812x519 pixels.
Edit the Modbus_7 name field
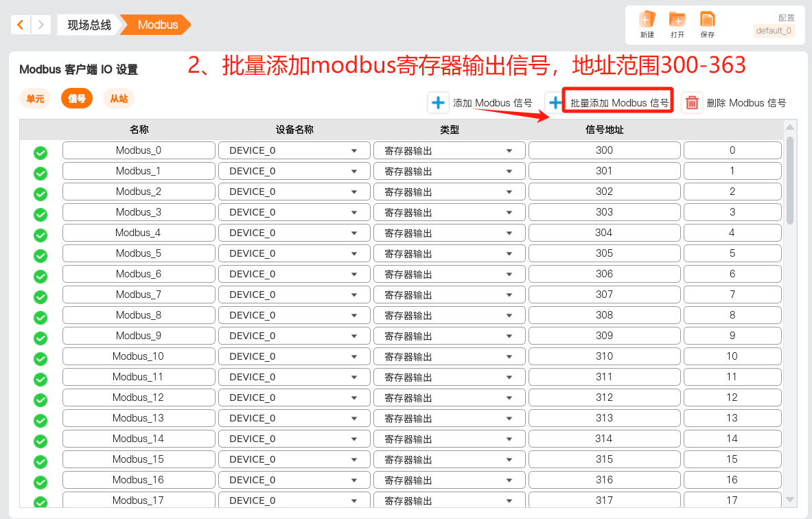pyautogui.click(x=139, y=295)
